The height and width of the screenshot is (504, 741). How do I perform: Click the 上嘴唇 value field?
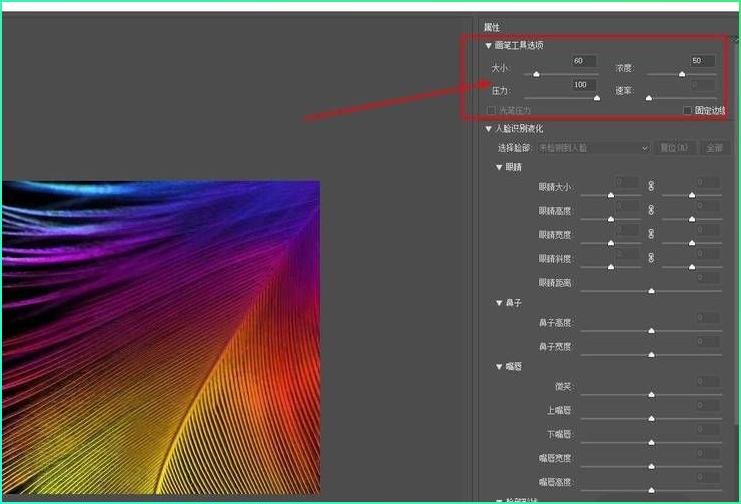tap(708, 405)
